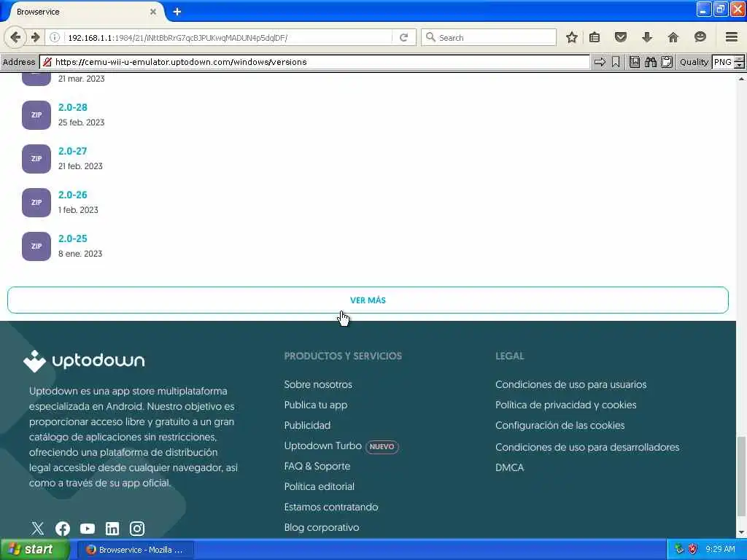Open version 2.0-27 link
Viewport: 747px width, 560px height.
coord(72,152)
